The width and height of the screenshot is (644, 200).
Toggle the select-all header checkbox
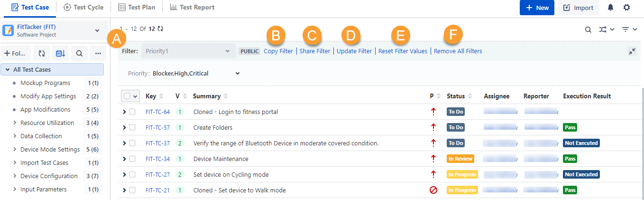click(x=127, y=96)
